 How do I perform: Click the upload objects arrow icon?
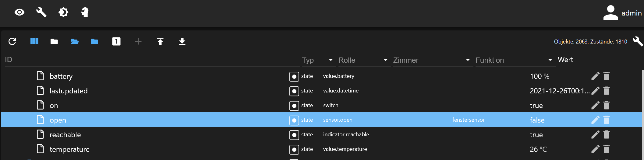pyautogui.click(x=160, y=41)
